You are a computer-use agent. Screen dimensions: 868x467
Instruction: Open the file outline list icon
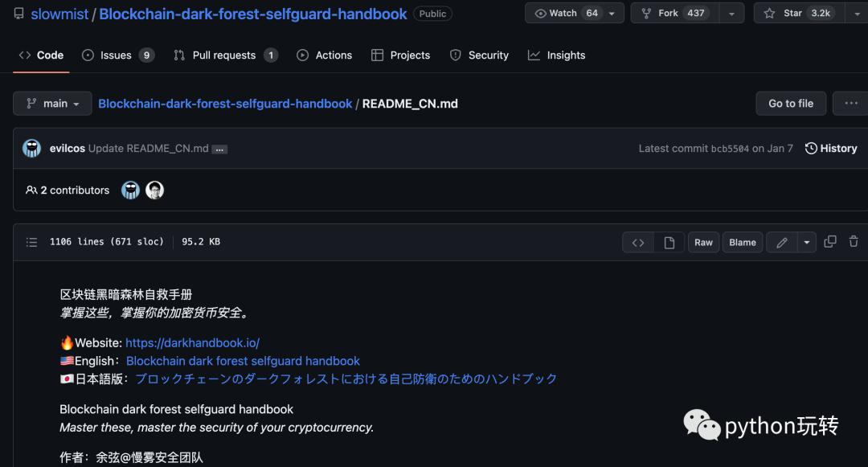(31, 242)
